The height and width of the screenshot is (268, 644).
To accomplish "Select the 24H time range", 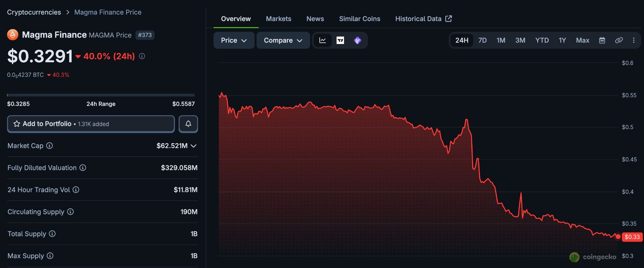I will [462, 40].
